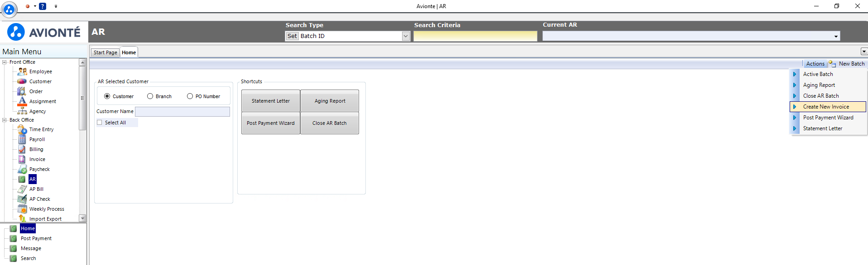Click the Customer Name input field

click(182, 111)
